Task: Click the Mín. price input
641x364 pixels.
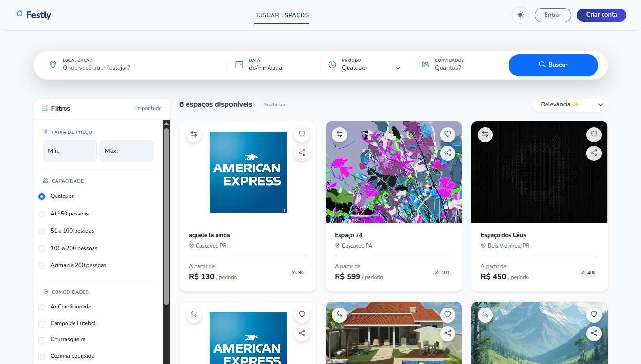Action: click(70, 151)
